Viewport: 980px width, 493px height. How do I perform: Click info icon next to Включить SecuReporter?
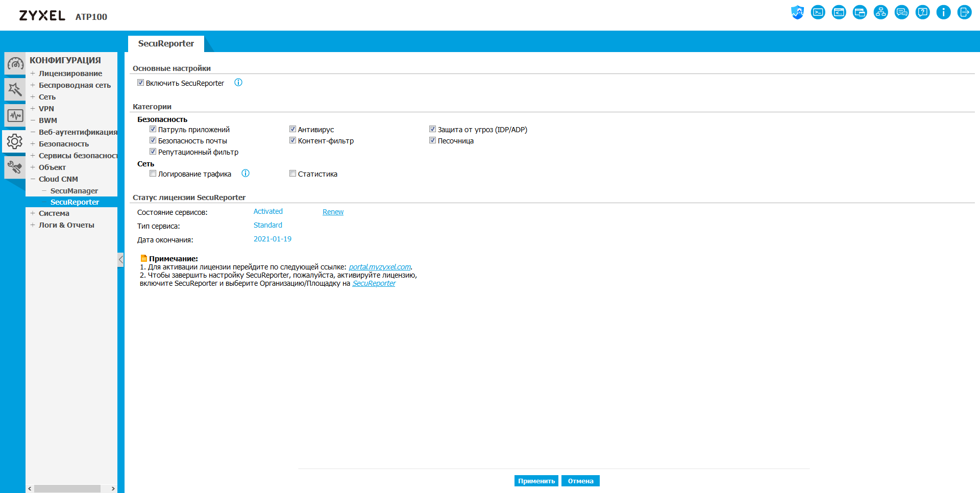tap(238, 83)
